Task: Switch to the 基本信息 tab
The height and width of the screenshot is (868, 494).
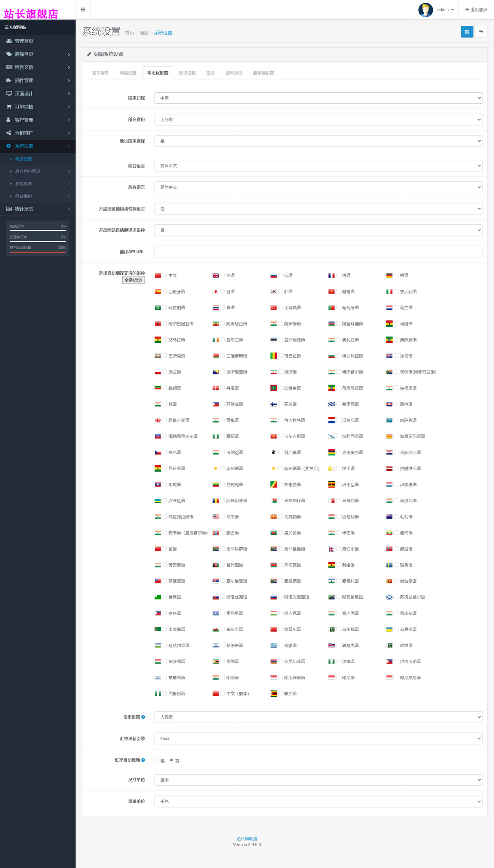Action: 100,73
